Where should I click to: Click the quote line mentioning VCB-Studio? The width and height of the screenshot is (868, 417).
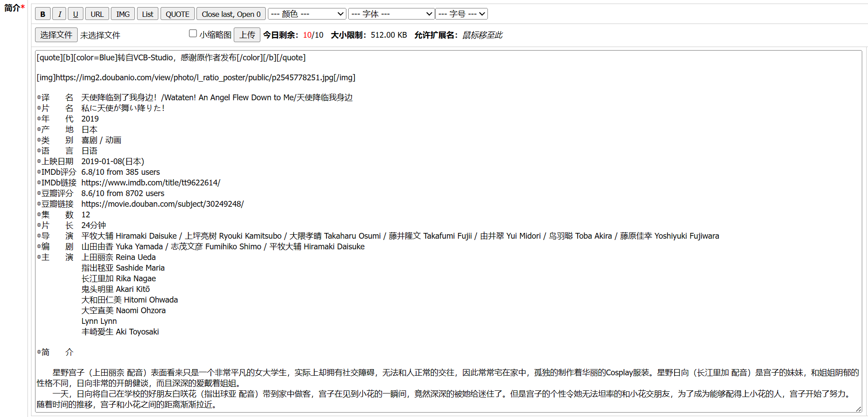(171, 58)
